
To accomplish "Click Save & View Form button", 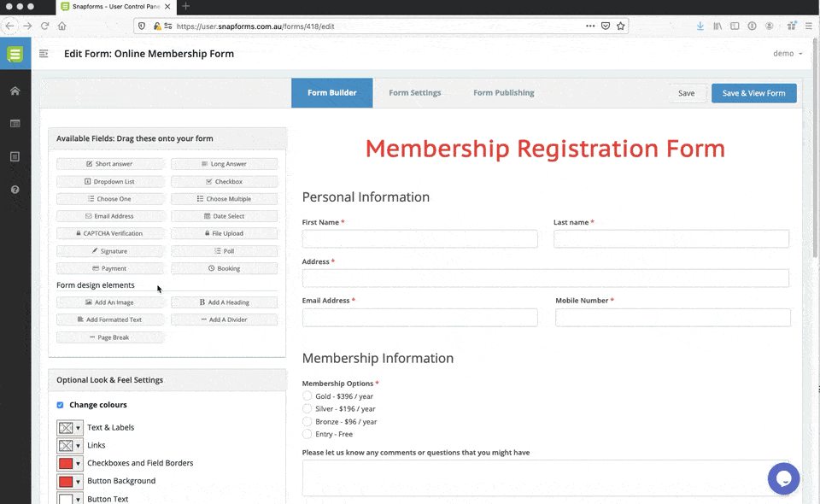I will 753,93.
